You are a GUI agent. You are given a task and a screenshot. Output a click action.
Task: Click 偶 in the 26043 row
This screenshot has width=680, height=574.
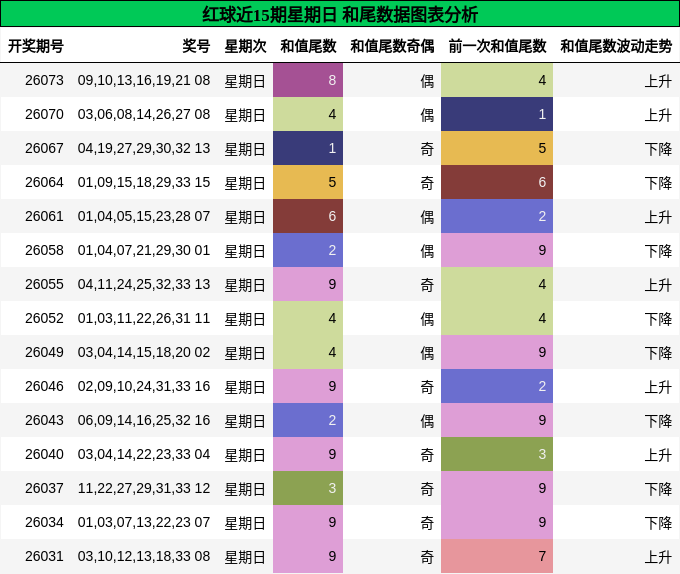pos(427,421)
